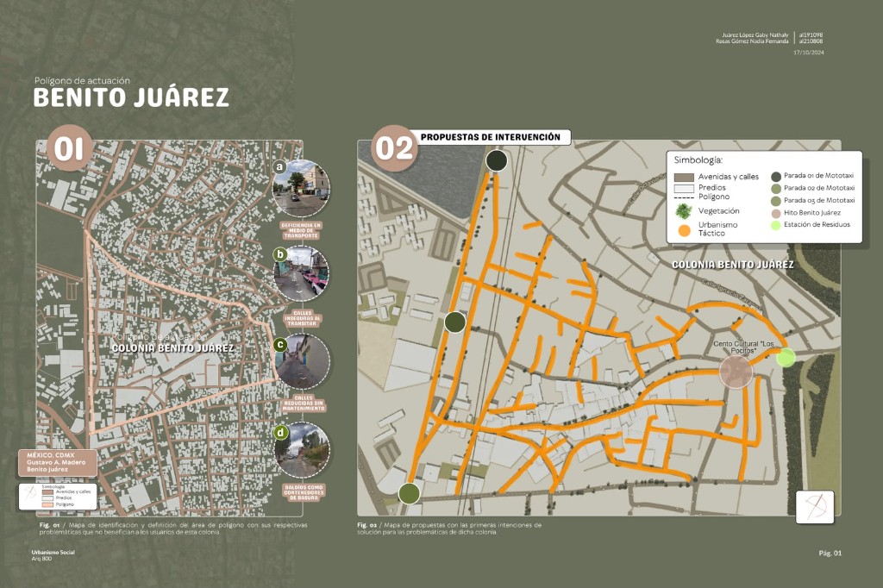Click Predios swatch in large Simbología

point(684,188)
